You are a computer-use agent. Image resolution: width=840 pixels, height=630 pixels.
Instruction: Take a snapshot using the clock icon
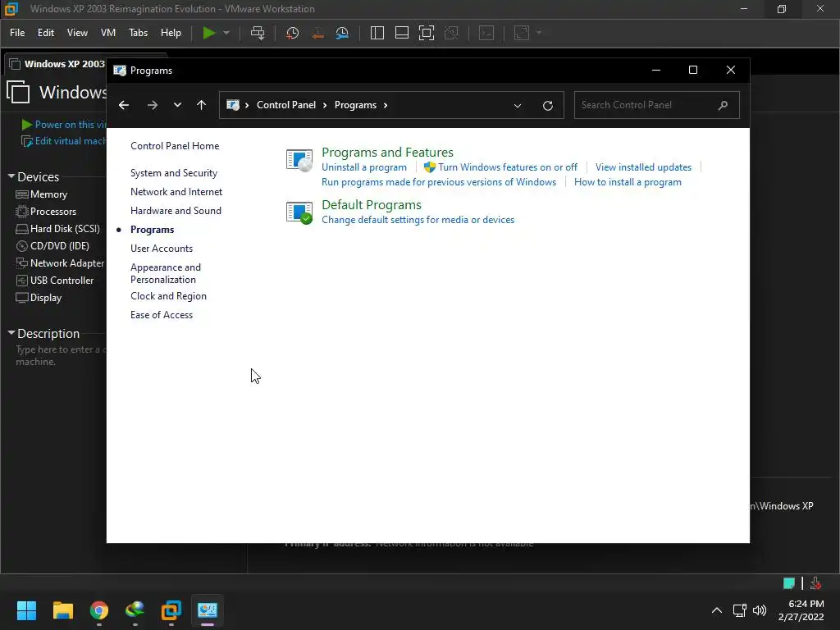[x=293, y=33]
